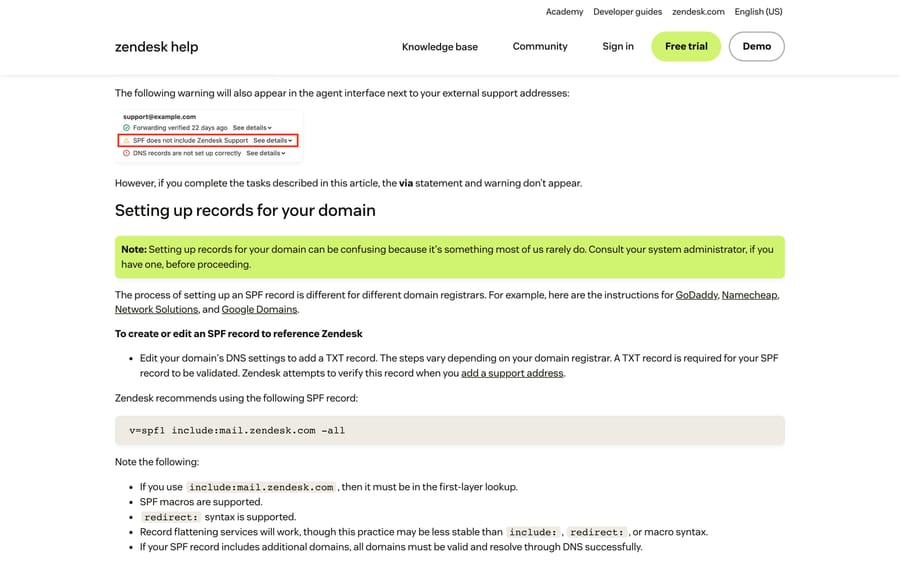This screenshot has height=563, width=900.
Task: Click 'SPF macros are supported.' bullet
Action: pyautogui.click(x=201, y=502)
